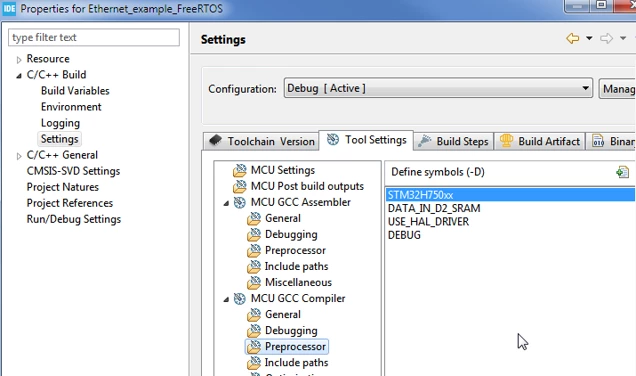636x376 pixels.
Task: Click the add symbol icon beside Define symbols
Action: 622,172
